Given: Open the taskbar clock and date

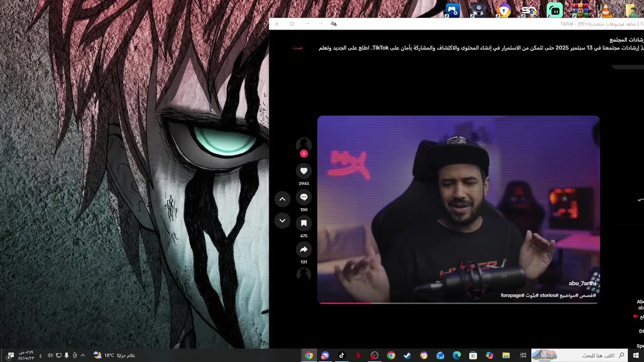Looking at the screenshot, I should pyautogui.click(x=26, y=355).
